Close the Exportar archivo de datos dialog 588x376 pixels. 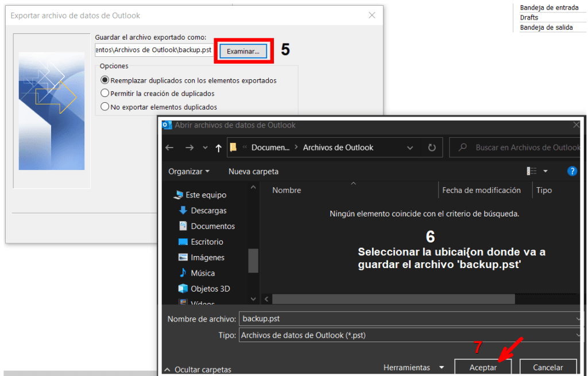pos(372,15)
